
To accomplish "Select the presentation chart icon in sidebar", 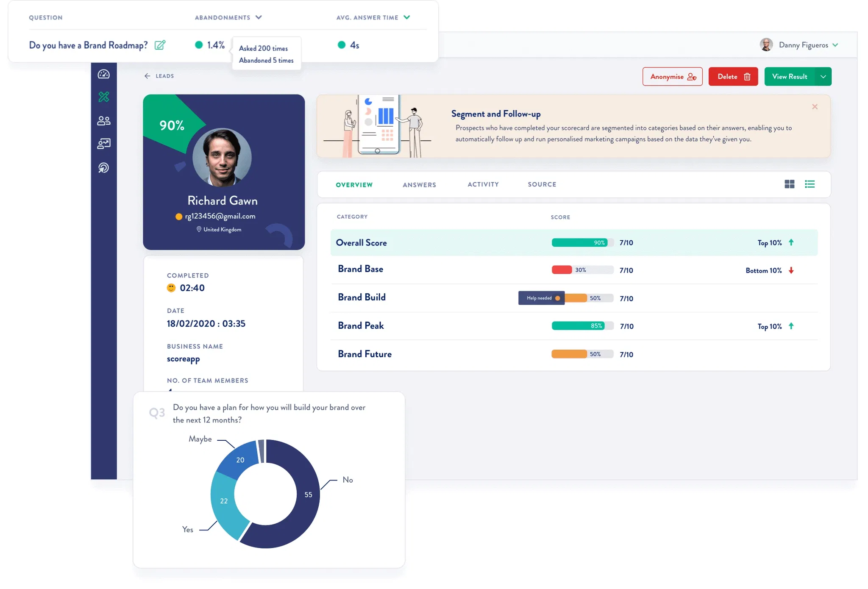I will pyautogui.click(x=104, y=144).
